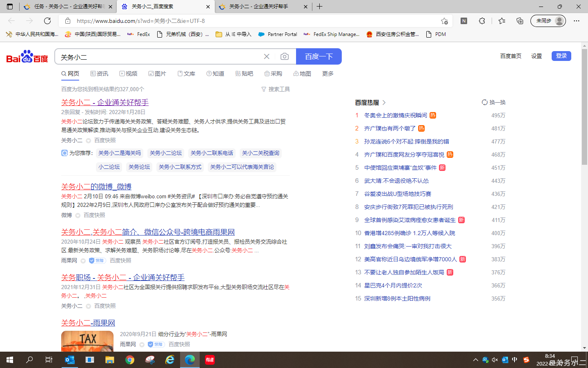Click 百度快照 under first result
The height and width of the screenshot is (368, 588).
(105, 140)
